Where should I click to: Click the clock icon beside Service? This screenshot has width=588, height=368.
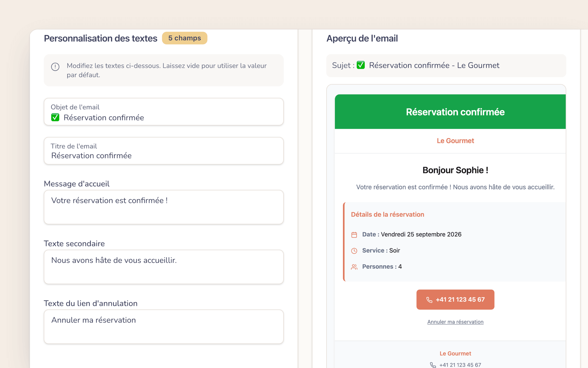[354, 251]
